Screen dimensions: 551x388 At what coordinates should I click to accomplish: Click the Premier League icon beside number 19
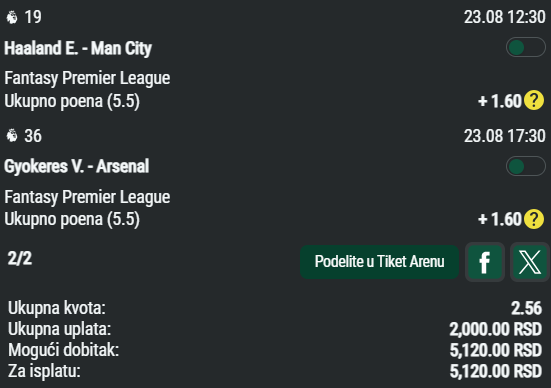click(12, 17)
